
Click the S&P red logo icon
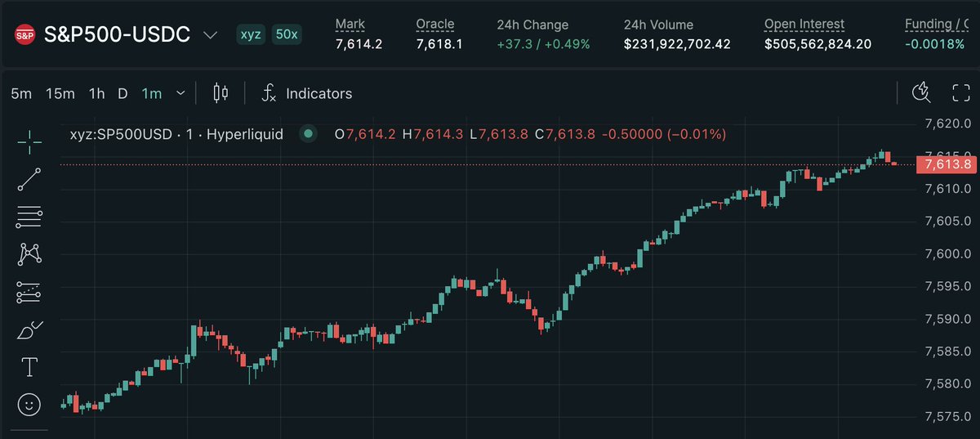(x=25, y=35)
